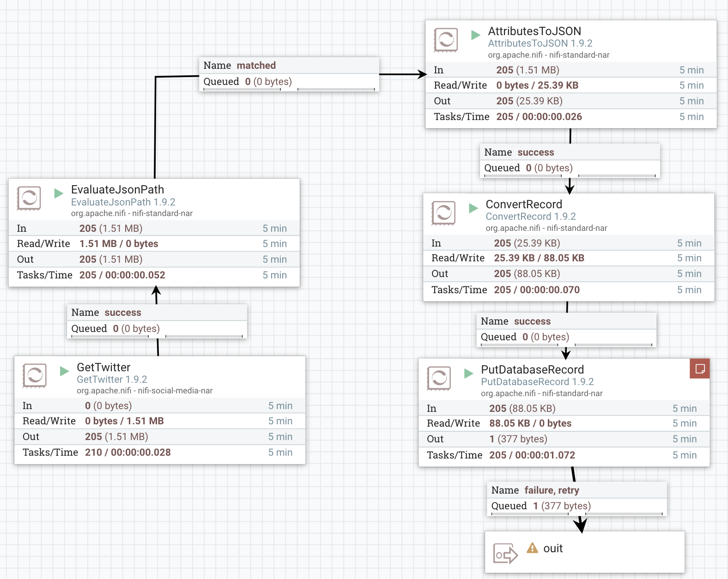
Task: Click GetTwitter Tasks/Time 210 value
Action: (93, 452)
